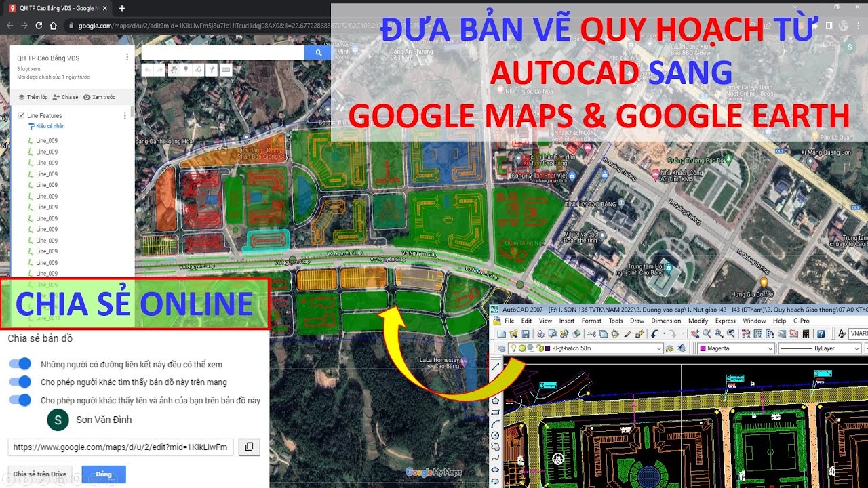Click AutoCAD Help question mark icon
This screenshot has height=488, width=868.
point(821,333)
